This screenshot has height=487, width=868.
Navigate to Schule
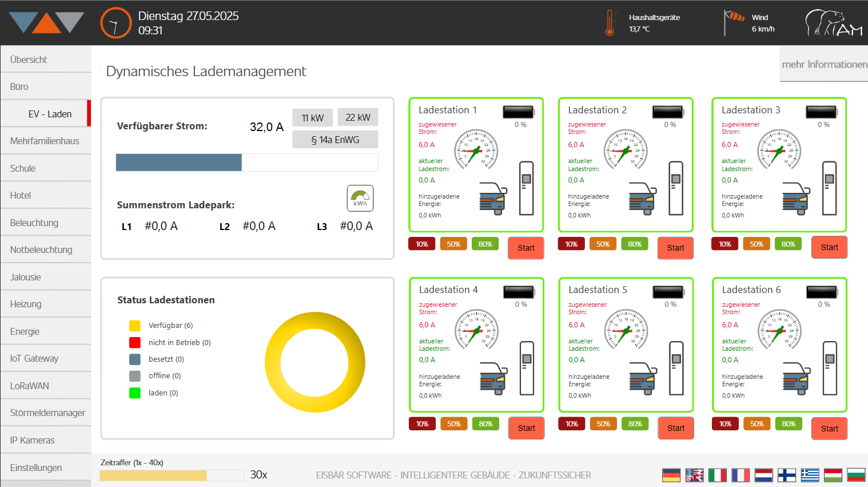point(46,168)
